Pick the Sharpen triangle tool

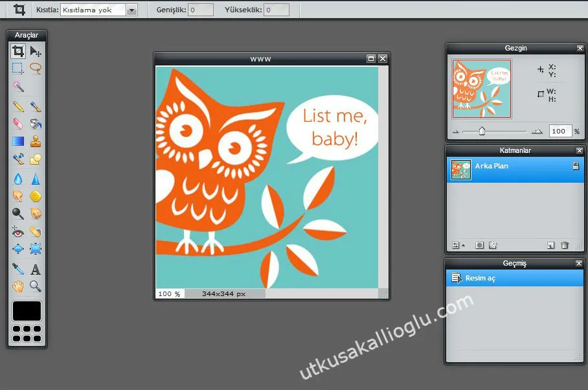[36, 179]
